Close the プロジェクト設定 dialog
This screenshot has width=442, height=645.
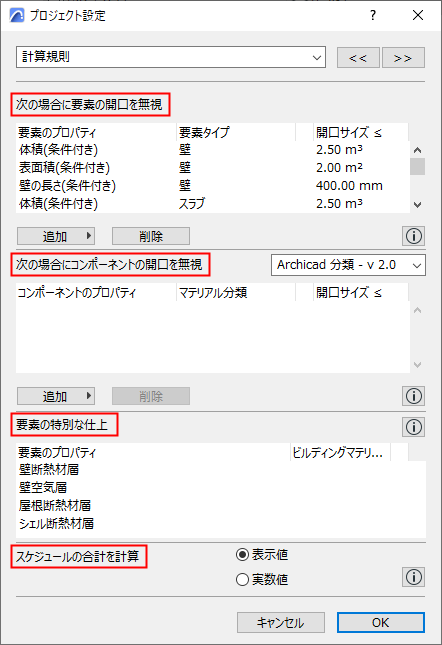[418, 15]
